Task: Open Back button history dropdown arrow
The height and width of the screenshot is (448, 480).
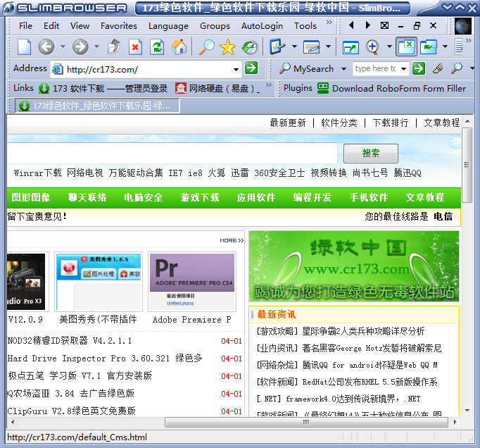Action: coord(63,47)
